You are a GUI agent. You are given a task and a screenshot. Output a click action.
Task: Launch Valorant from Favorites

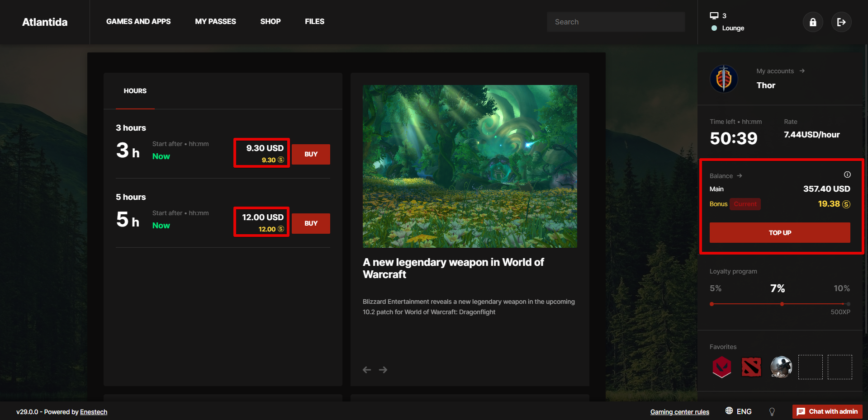(721, 367)
